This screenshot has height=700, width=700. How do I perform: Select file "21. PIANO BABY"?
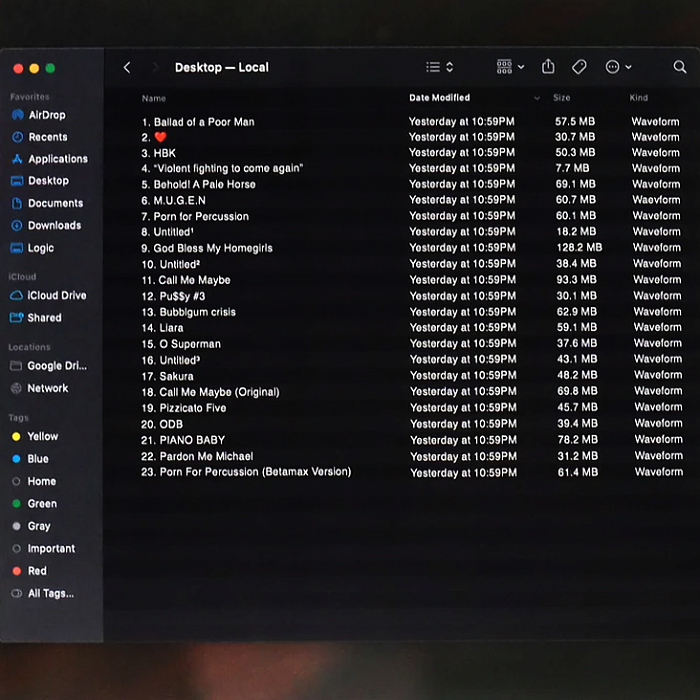point(183,440)
